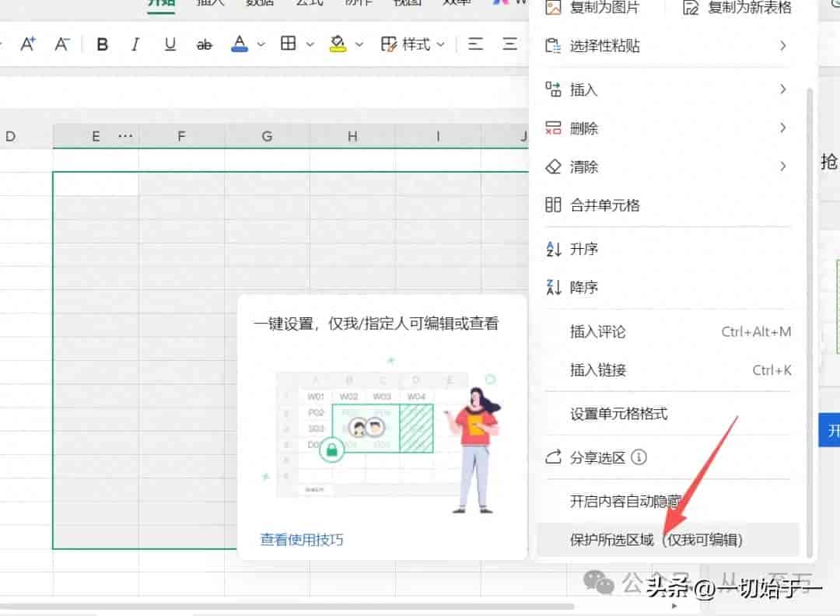Toggle italic formatting
840x616 pixels.
pos(135,44)
